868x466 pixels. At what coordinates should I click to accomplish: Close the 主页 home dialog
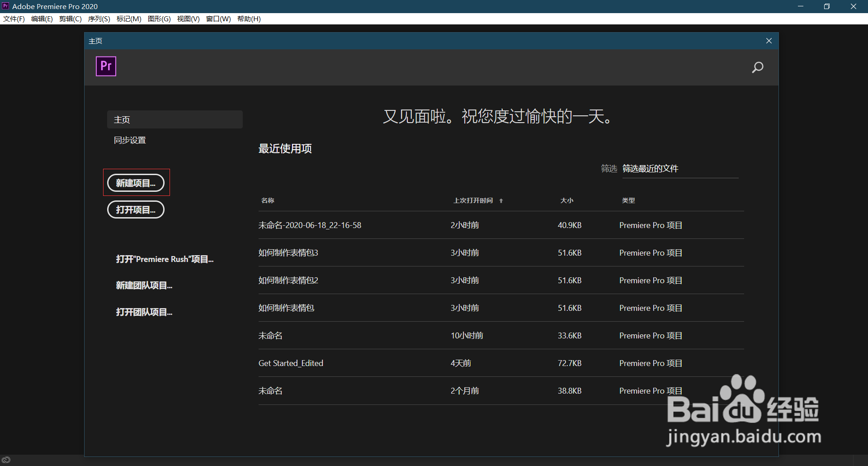coord(769,41)
